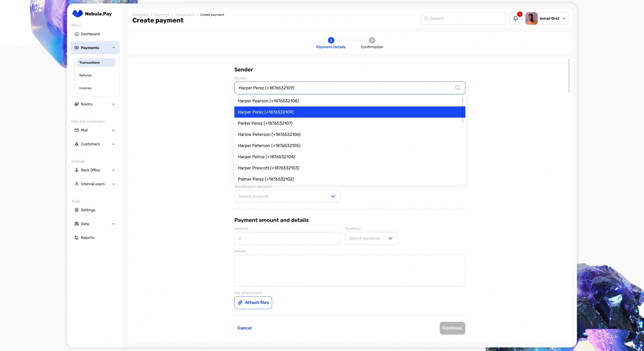
Task: Click the notification bell icon
Action: [x=516, y=18]
